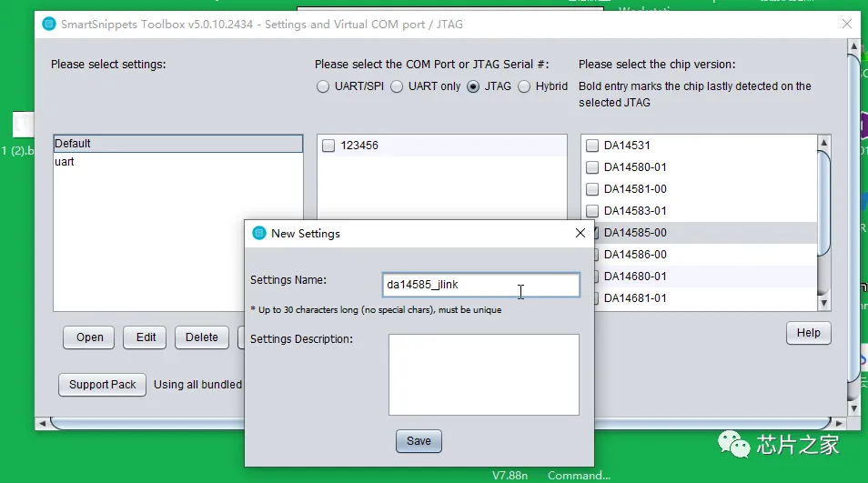Click the Settings Description text area
The height and width of the screenshot is (483, 868).
point(483,375)
